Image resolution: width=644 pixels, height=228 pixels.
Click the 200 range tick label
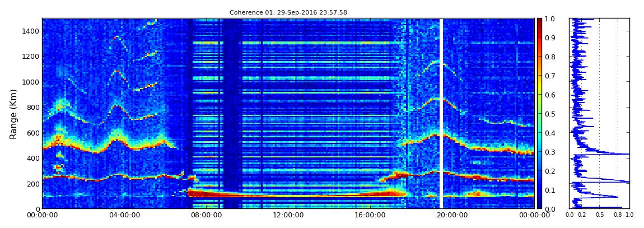pos(32,184)
